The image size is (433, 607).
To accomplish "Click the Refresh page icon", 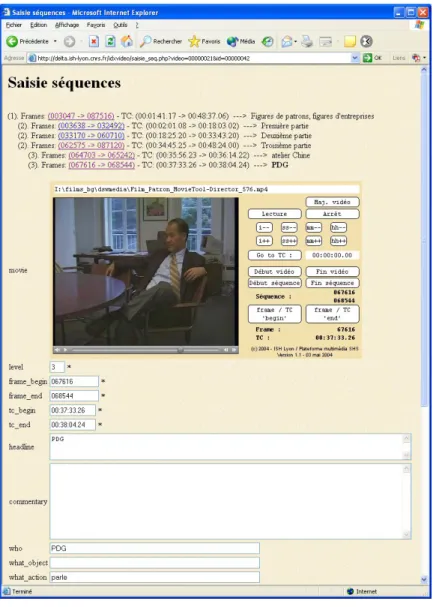I will (x=110, y=41).
